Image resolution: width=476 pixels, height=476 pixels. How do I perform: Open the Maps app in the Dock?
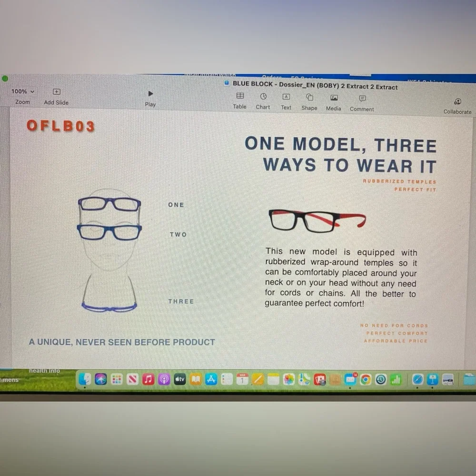point(304,379)
